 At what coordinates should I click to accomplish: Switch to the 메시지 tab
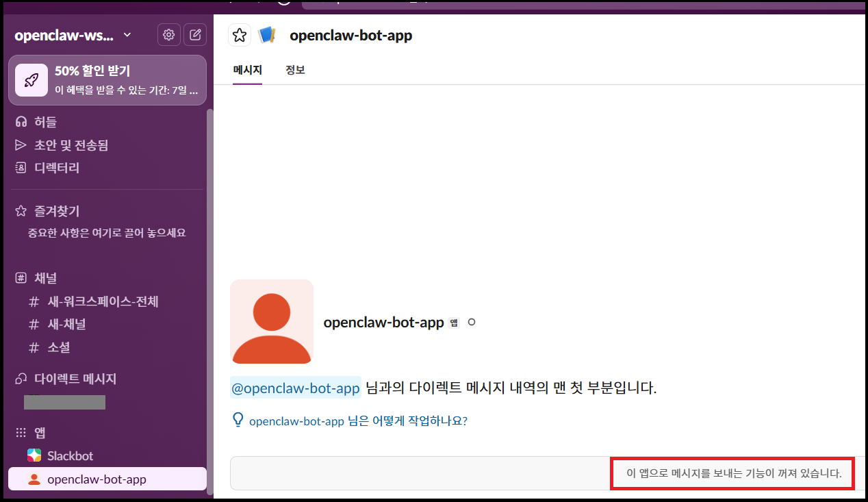pos(247,70)
